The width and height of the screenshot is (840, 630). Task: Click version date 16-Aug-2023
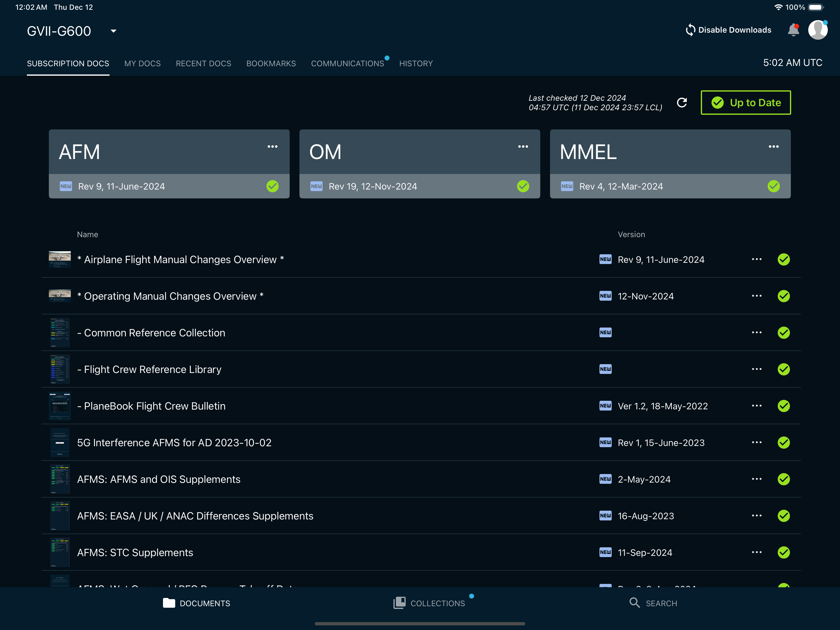coord(646,516)
